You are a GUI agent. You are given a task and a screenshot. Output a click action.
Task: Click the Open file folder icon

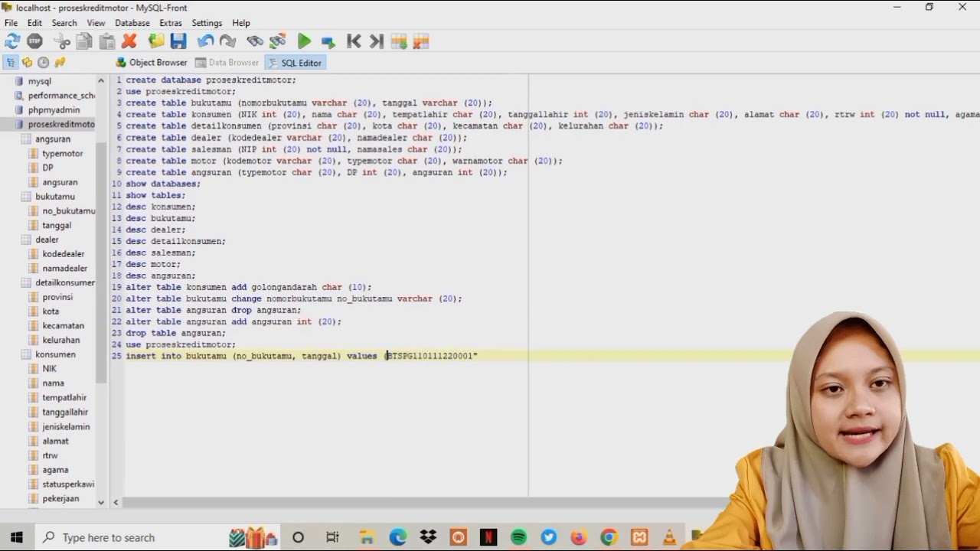click(x=156, y=41)
